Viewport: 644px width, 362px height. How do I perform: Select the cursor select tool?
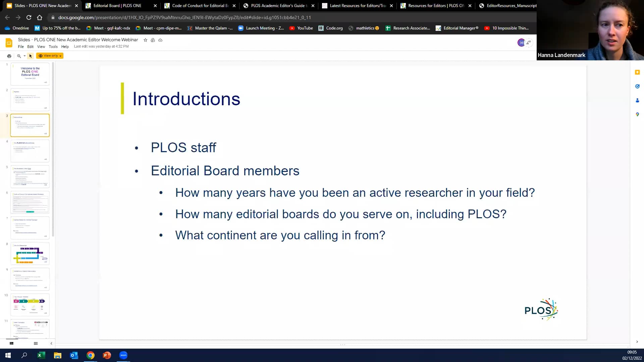click(31, 56)
